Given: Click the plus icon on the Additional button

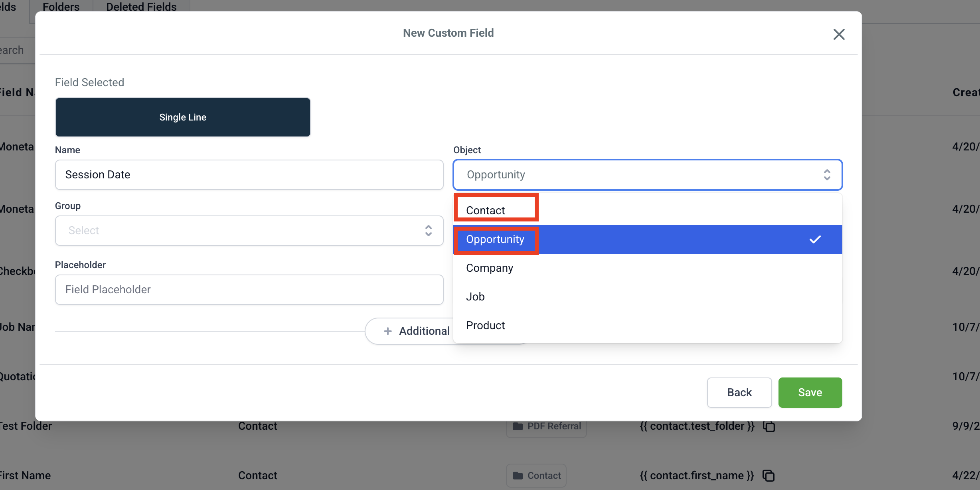Looking at the screenshot, I should click(x=387, y=331).
